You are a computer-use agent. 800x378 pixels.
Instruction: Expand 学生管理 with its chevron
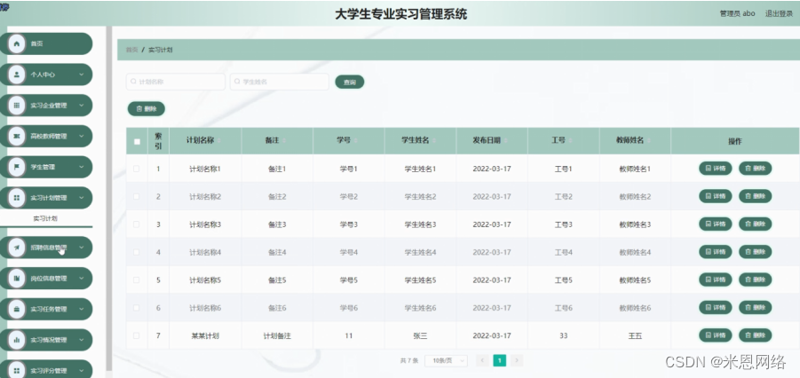tap(81, 167)
